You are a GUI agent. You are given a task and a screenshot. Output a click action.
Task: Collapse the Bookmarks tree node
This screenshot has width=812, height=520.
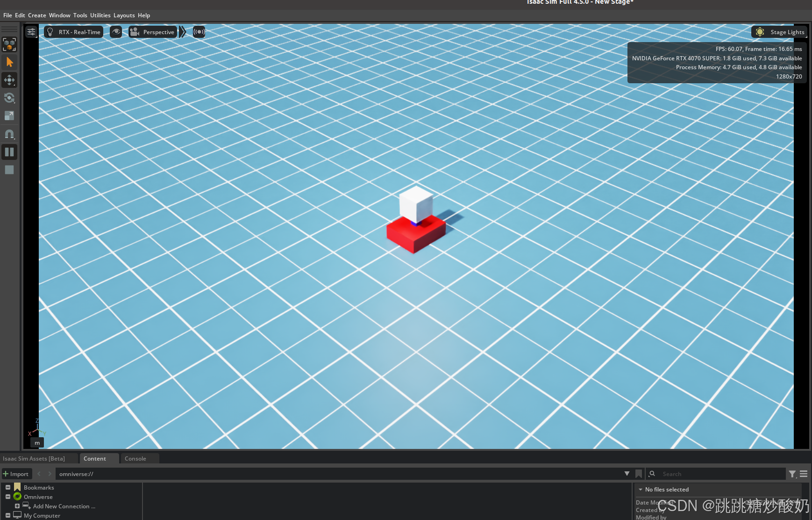[8, 487]
